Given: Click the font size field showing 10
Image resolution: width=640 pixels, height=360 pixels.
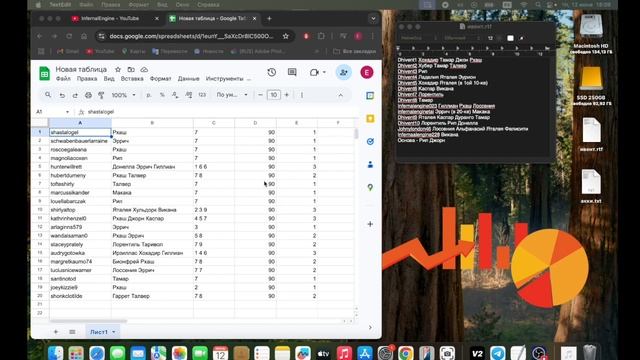Looking at the screenshot, I should 273,95.
